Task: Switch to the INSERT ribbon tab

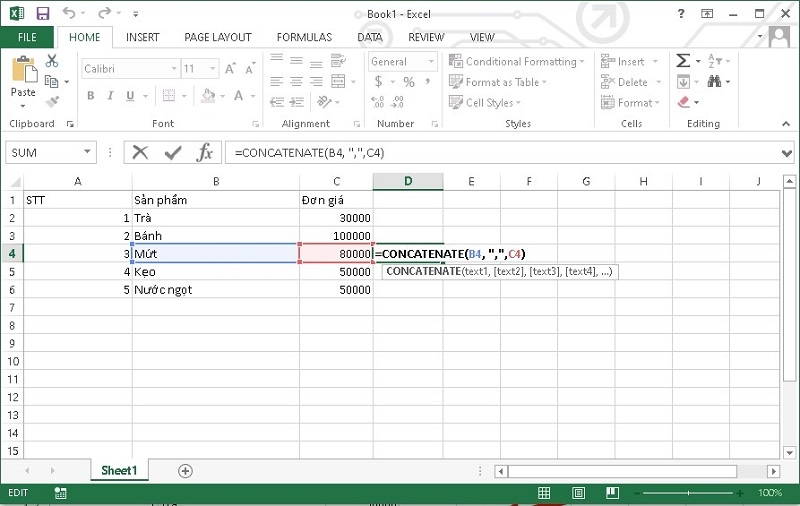Action: click(142, 37)
